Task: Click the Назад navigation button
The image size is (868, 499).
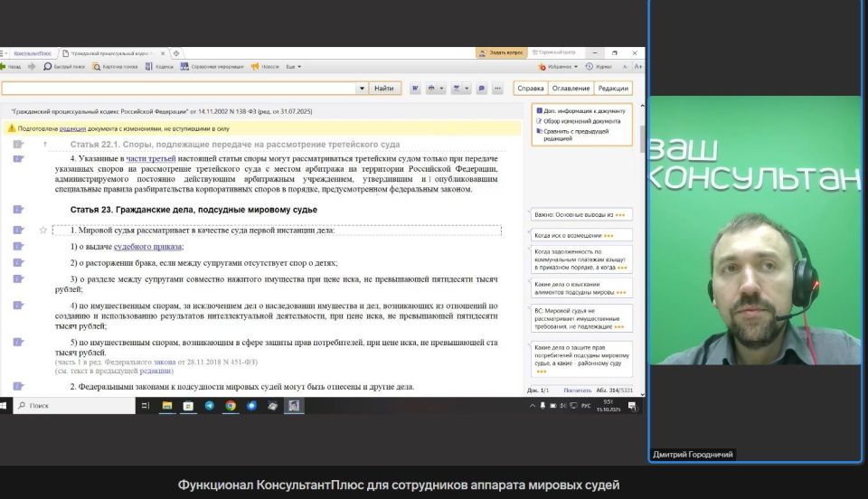Action: [x=11, y=67]
